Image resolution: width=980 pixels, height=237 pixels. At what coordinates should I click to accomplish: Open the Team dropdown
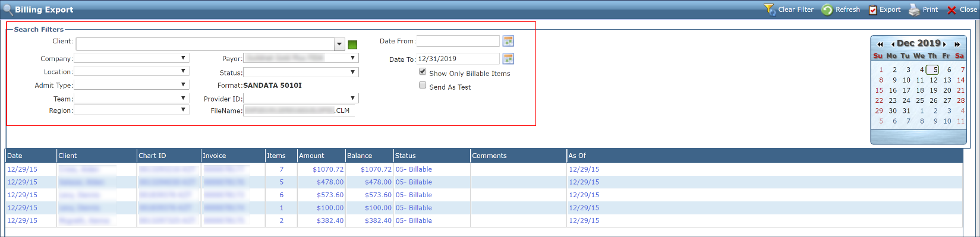tap(183, 98)
